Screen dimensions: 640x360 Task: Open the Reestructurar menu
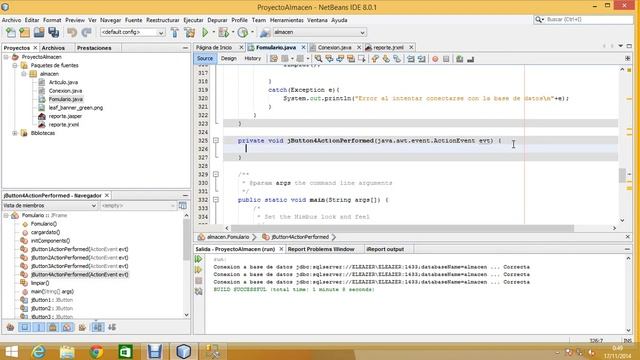pyautogui.click(x=162, y=20)
